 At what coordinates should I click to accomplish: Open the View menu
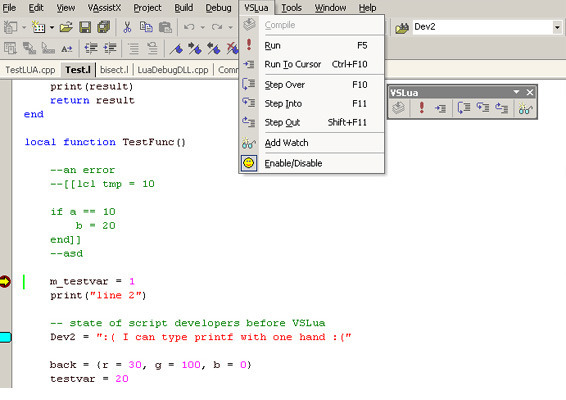click(x=66, y=8)
